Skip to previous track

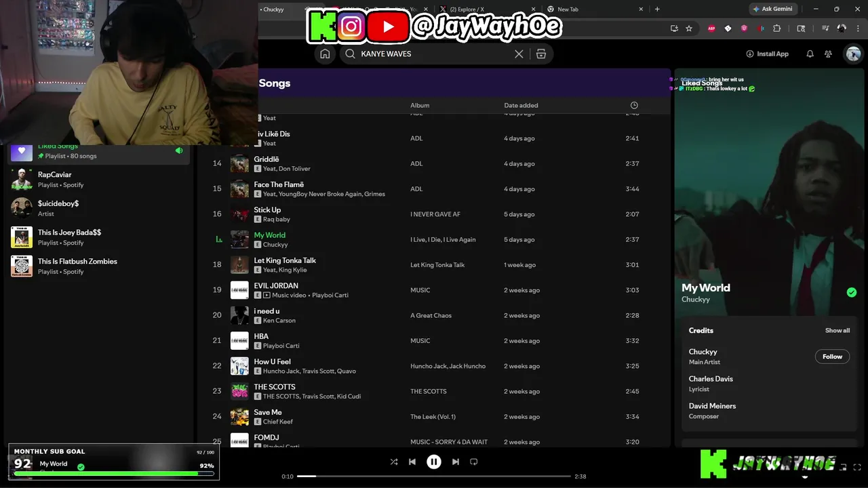click(412, 462)
